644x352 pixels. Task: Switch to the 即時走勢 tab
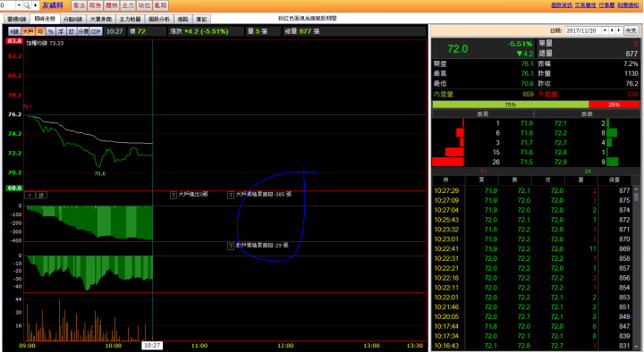(x=45, y=19)
